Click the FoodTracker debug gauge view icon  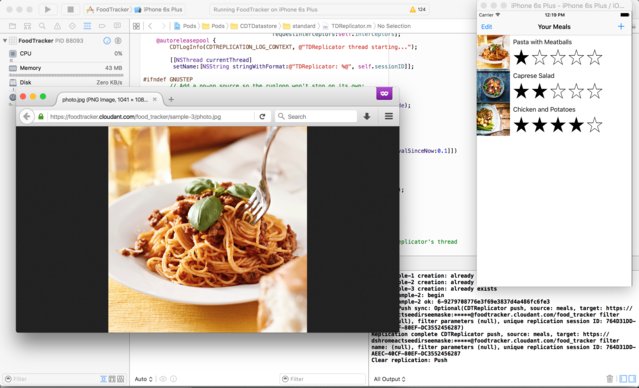tap(107, 41)
